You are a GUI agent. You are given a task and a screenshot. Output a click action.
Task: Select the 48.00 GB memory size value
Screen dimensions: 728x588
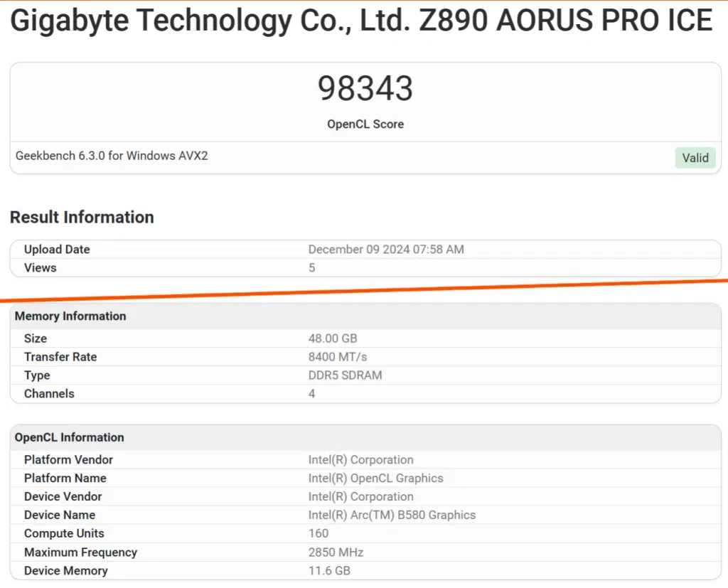(333, 338)
